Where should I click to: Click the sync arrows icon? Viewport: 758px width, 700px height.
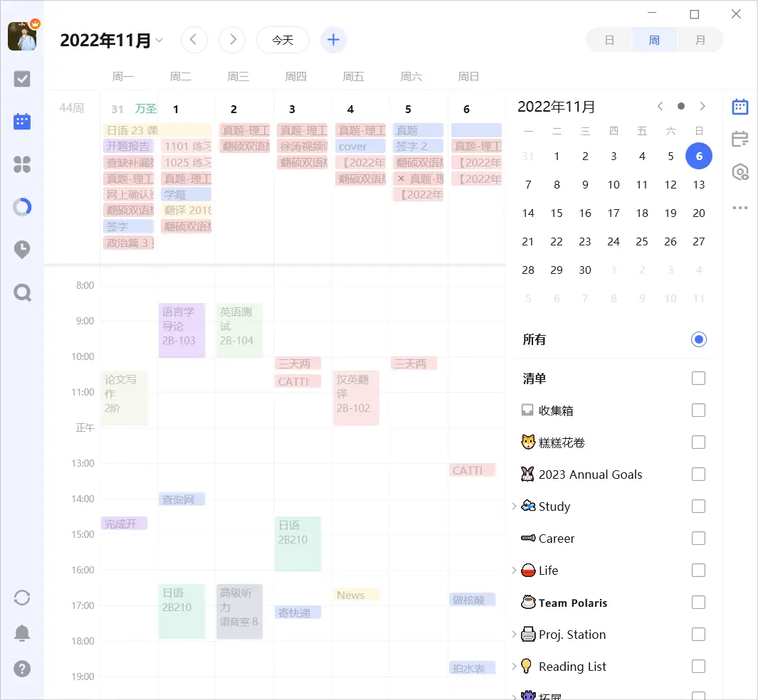click(22, 598)
